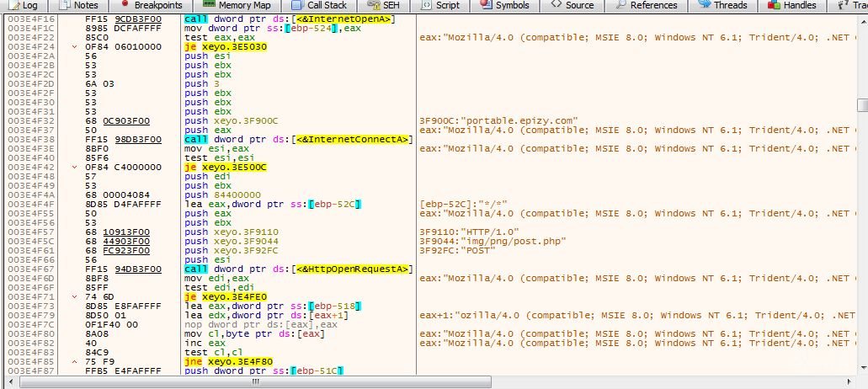Click the lea edx,[eax+1] instruction

(x=266, y=315)
